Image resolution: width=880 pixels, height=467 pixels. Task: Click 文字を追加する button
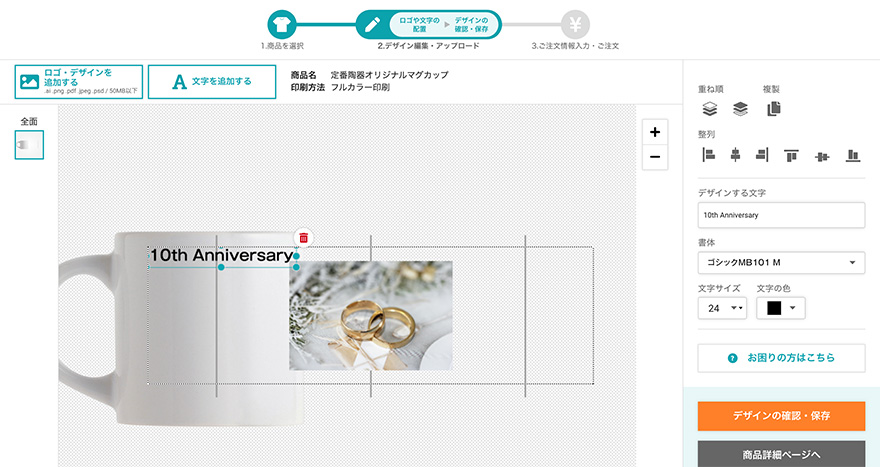tap(212, 82)
